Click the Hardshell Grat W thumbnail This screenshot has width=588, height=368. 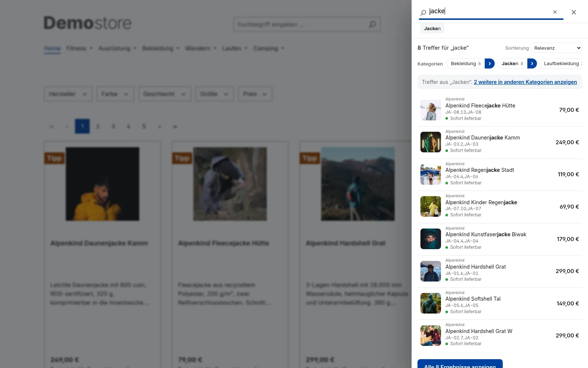(431, 336)
